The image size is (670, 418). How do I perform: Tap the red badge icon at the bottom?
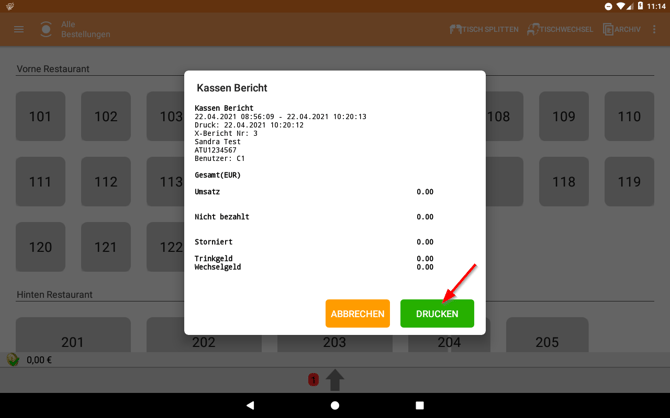tap(313, 379)
